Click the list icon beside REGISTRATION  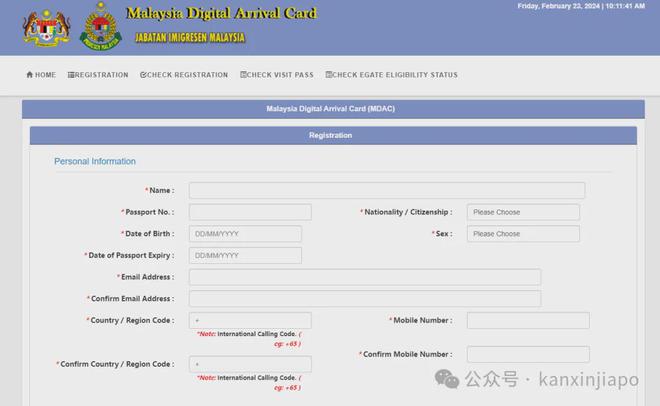(71, 75)
